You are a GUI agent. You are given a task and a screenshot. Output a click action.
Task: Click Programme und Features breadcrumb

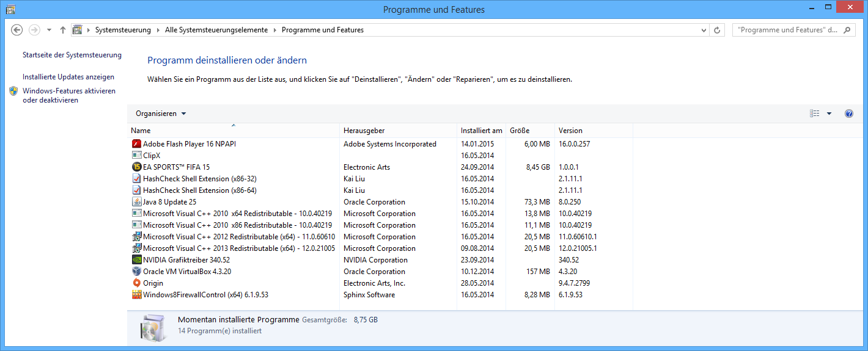click(323, 30)
